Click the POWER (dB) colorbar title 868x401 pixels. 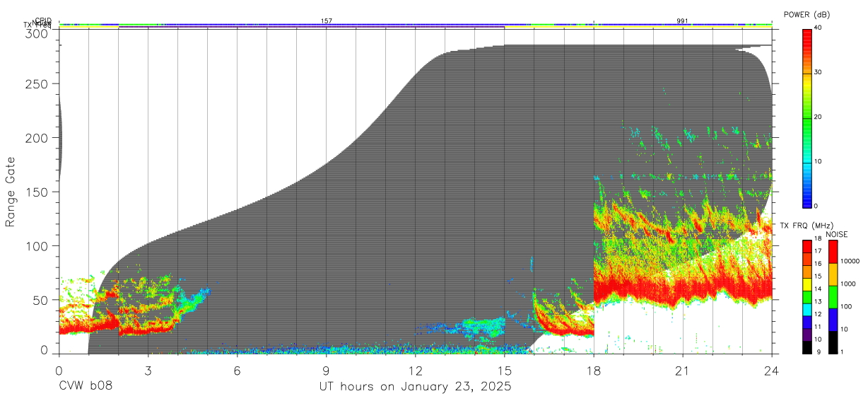(x=806, y=15)
